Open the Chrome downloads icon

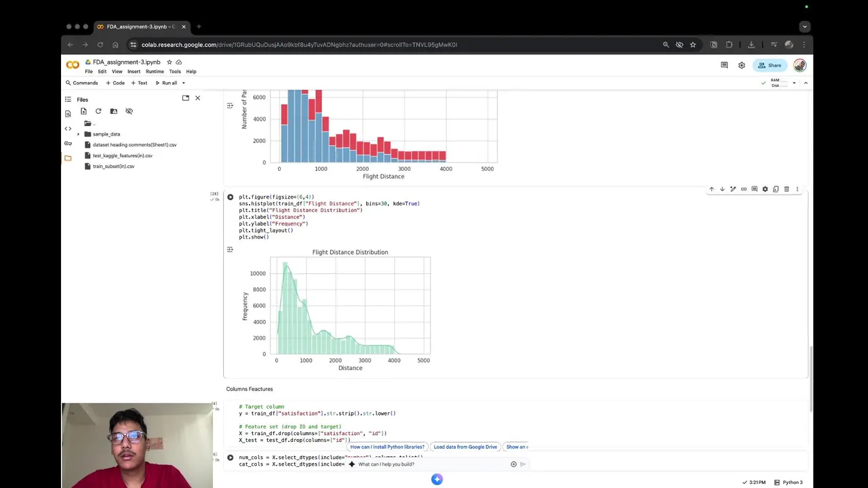(751, 45)
